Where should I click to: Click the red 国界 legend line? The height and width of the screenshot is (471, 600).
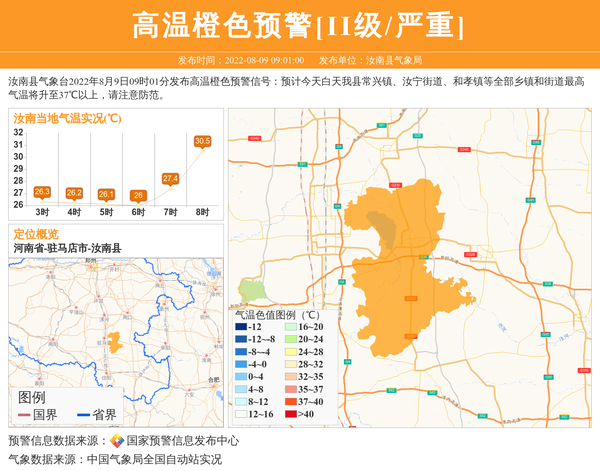pyautogui.click(x=24, y=415)
